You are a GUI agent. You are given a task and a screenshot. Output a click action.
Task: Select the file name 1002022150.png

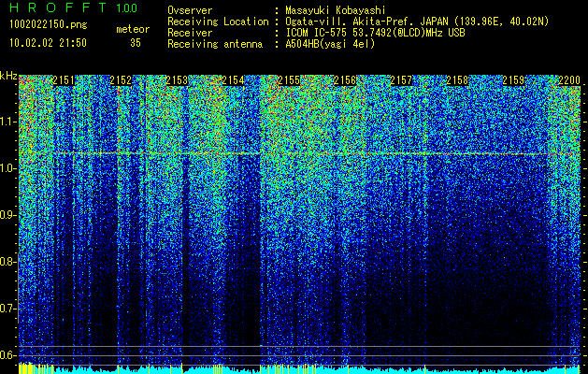click(49, 25)
